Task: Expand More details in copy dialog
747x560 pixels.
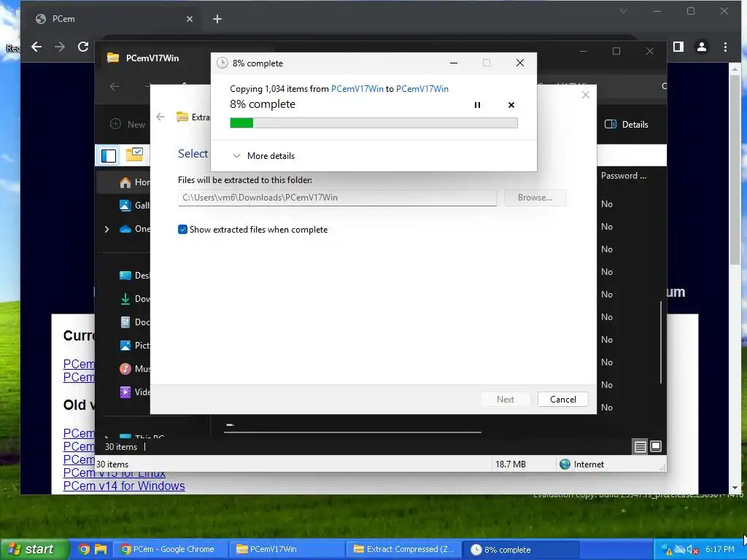Action: (x=263, y=156)
